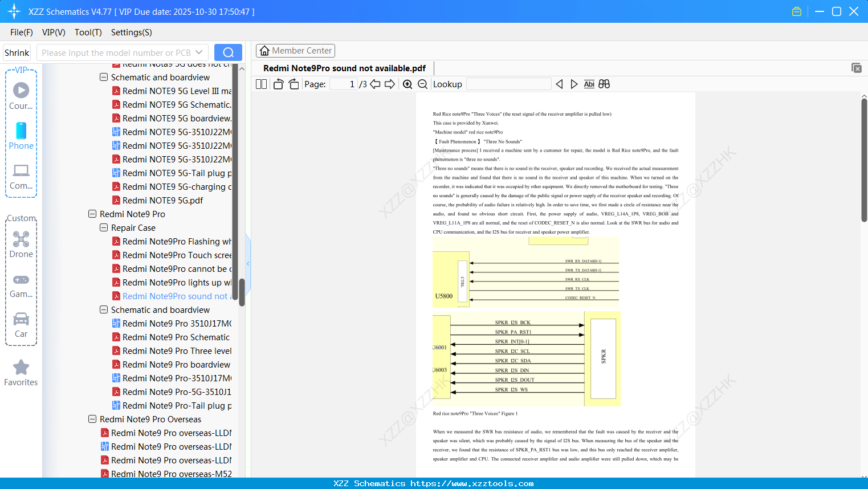Open the Settings(S) menu
Image resolution: width=868 pixels, height=489 pixels.
pos(132,32)
